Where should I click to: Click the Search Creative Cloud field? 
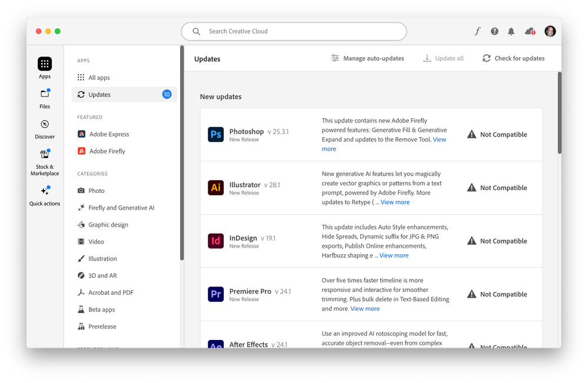(294, 31)
